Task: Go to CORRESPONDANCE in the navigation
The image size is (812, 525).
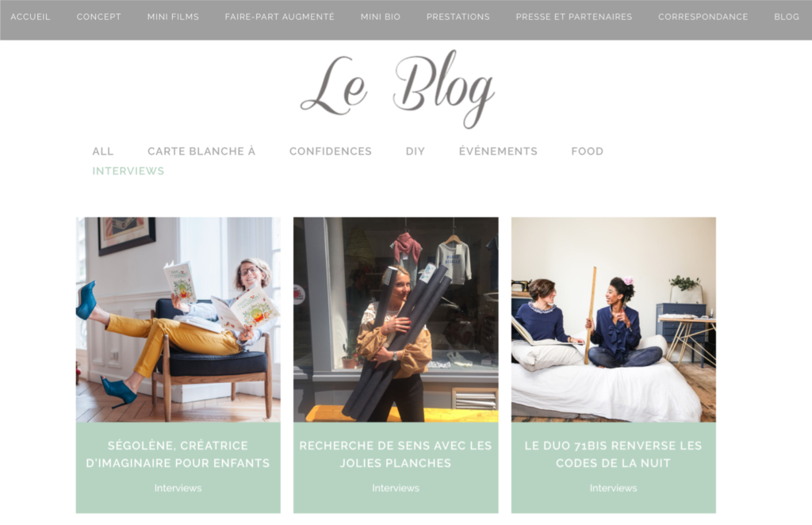Action: (x=703, y=17)
